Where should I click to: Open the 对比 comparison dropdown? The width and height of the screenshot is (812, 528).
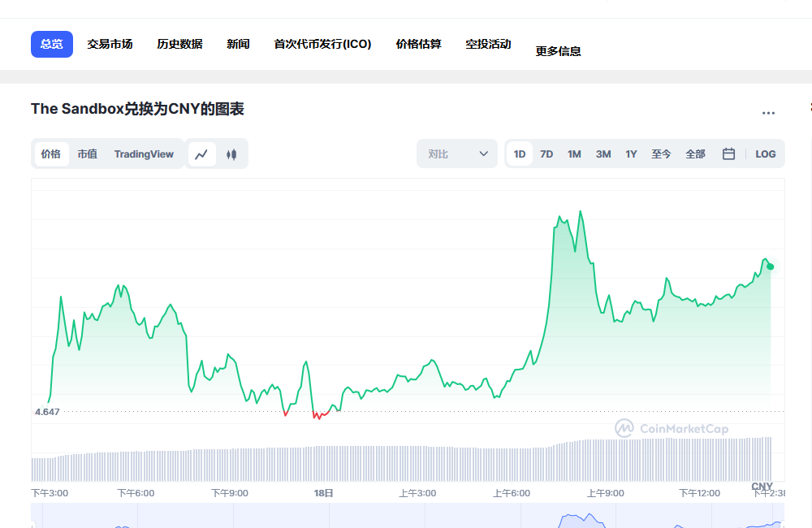point(456,154)
